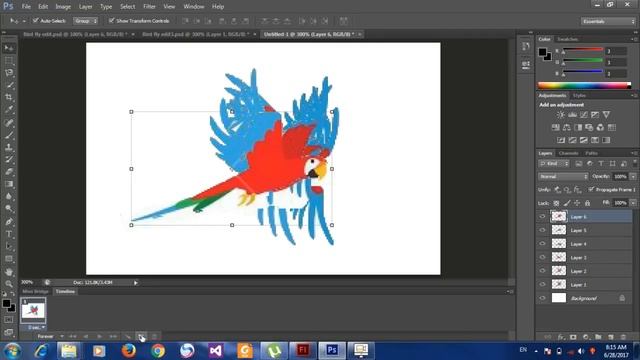Open the Fill slider dropdown arrow
640x360 pixels.
[x=633, y=203]
